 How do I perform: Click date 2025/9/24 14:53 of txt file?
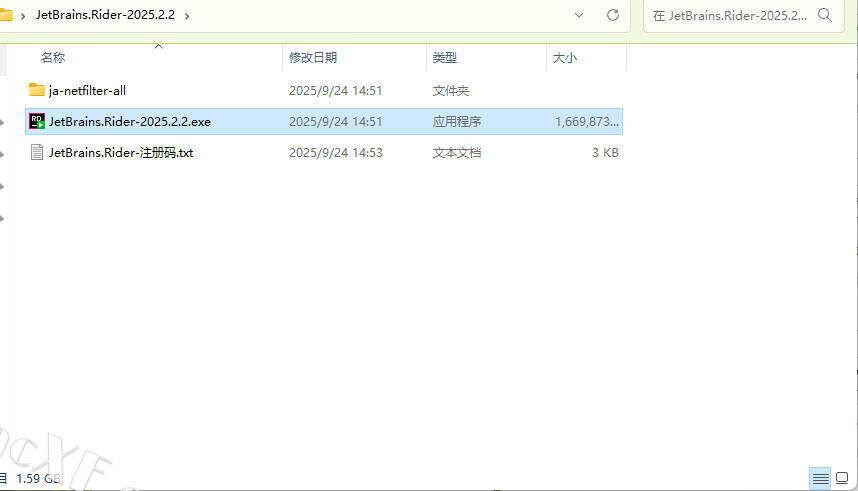point(335,152)
